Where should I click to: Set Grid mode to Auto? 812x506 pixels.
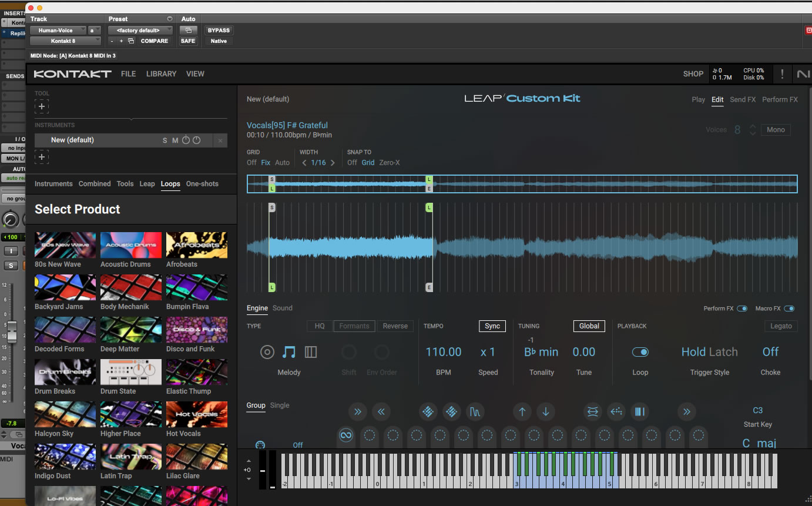(283, 163)
